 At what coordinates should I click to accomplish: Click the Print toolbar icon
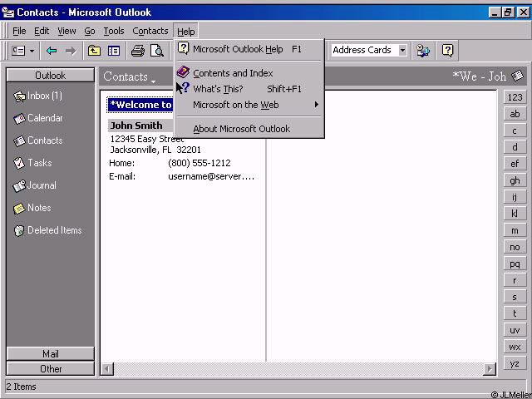[x=138, y=51]
